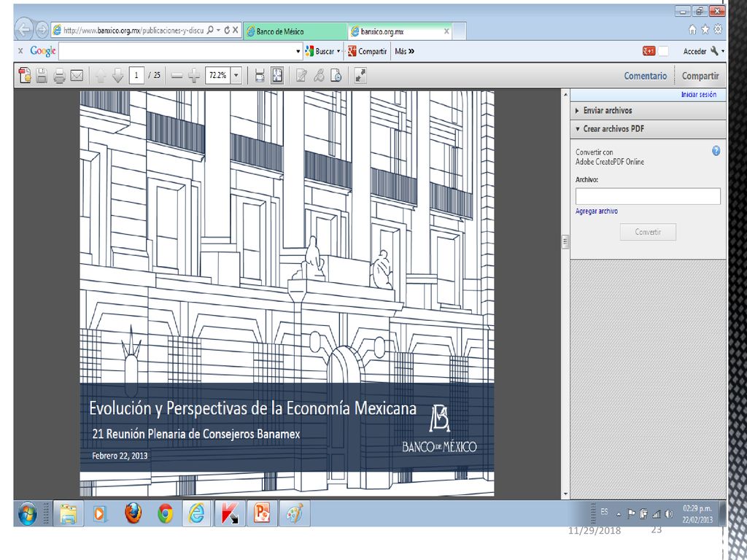Image resolution: width=747 pixels, height=560 pixels.
Task: Expand Google toolbar wrench settings dropdown
Action: pyautogui.click(x=723, y=51)
